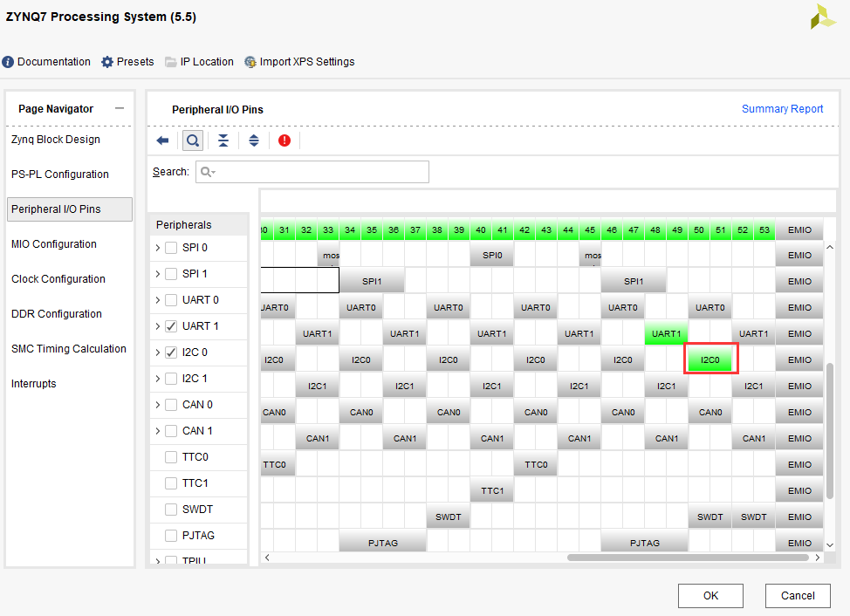Click the vertical scrollbar thumb

[829, 431]
